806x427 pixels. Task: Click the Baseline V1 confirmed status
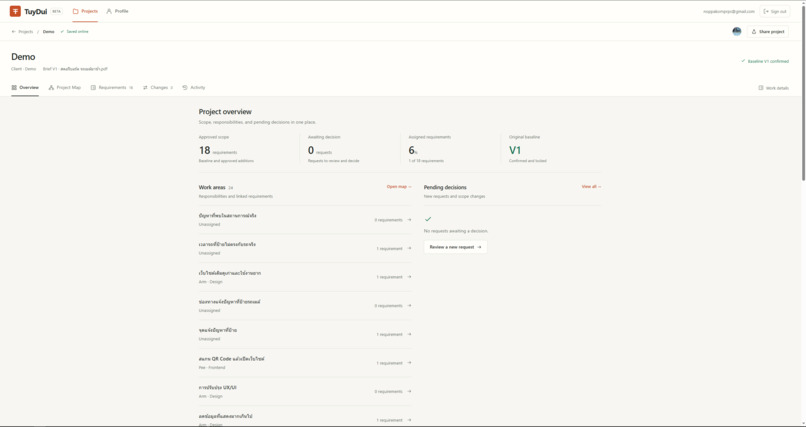click(x=765, y=61)
